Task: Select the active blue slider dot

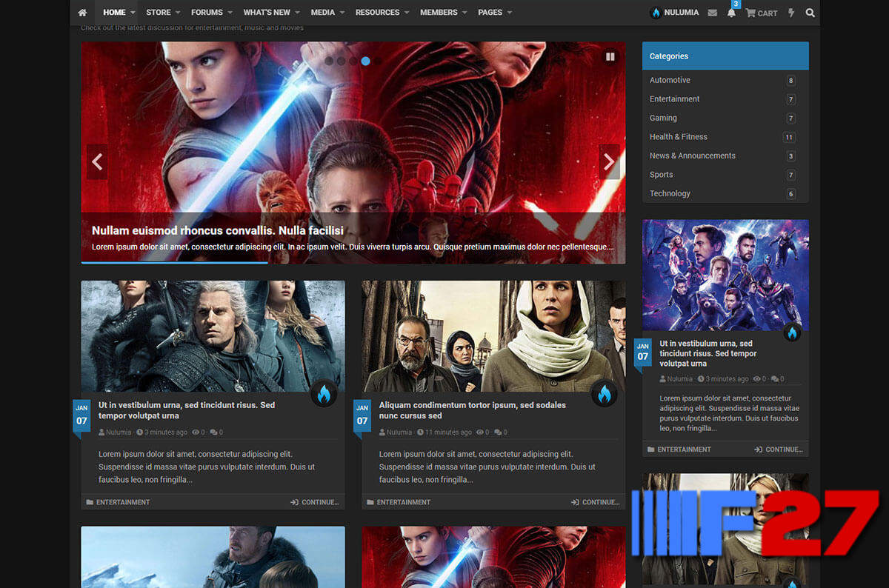Action: [365, 61]
